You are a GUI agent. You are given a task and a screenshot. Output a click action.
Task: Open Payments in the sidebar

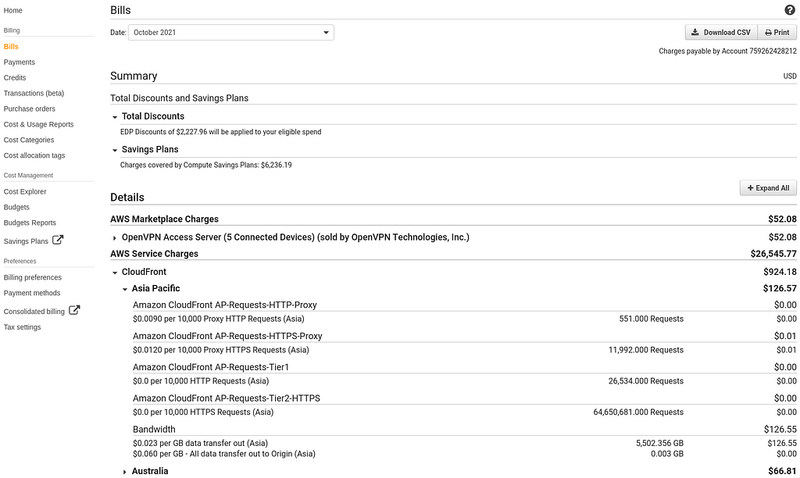click(x=19, y=62)
